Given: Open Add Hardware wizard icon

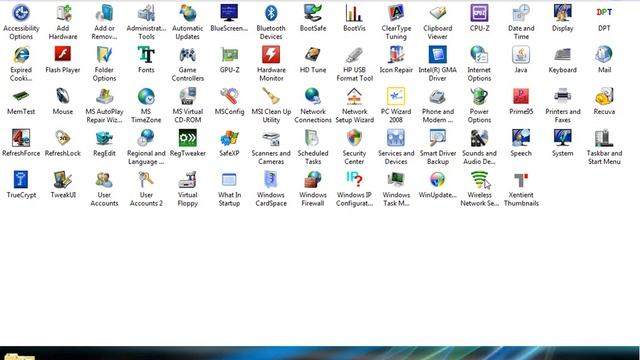Looking at the screenshot, I should coord(63,13).
